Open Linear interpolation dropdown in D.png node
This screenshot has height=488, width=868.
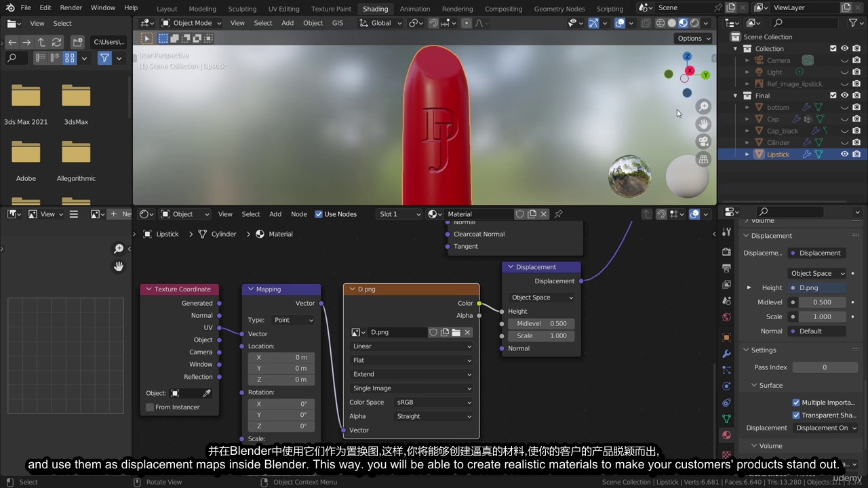[411, 346]
